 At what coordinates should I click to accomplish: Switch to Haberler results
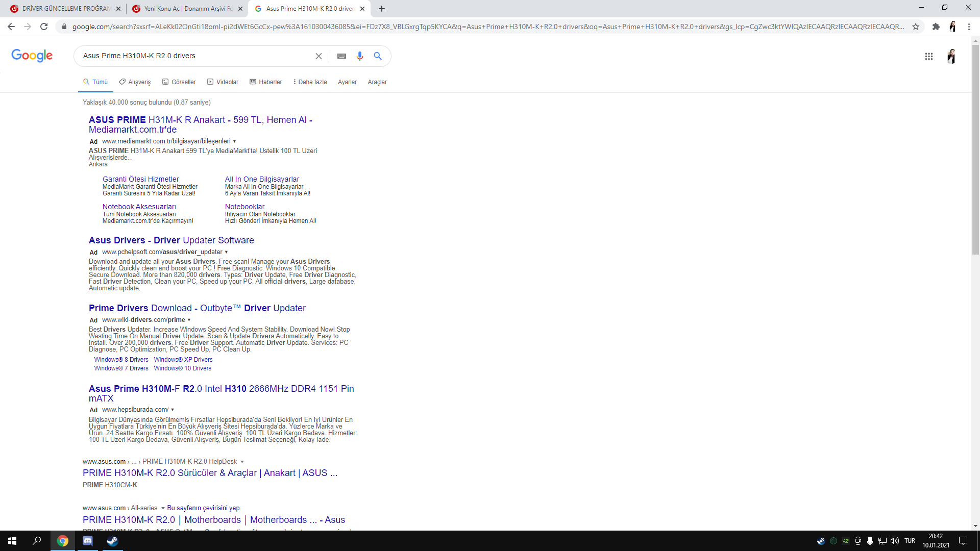point(265,82)
